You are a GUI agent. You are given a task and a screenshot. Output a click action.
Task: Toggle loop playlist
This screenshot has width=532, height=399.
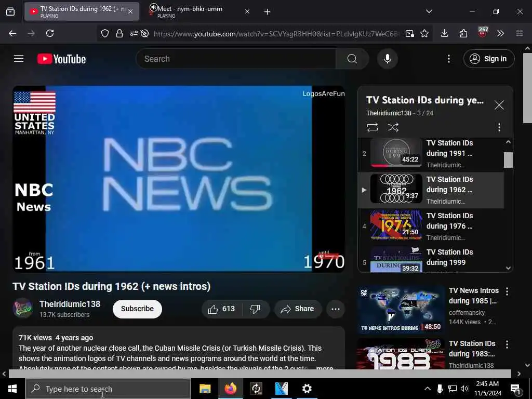pyautogui.click(x=372, y=127)
